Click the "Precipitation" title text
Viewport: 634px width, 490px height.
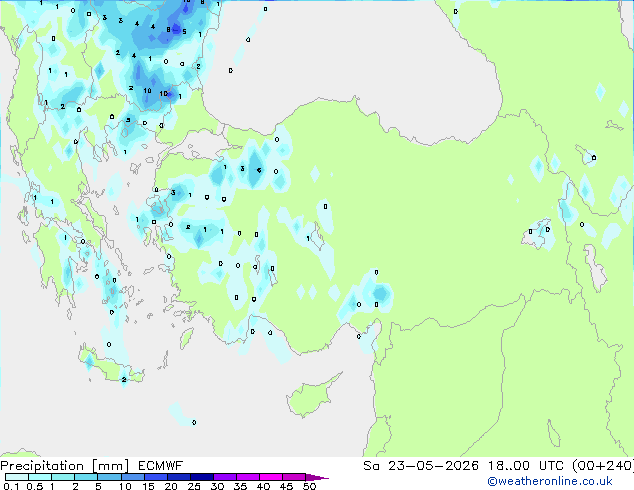(42, 466)
